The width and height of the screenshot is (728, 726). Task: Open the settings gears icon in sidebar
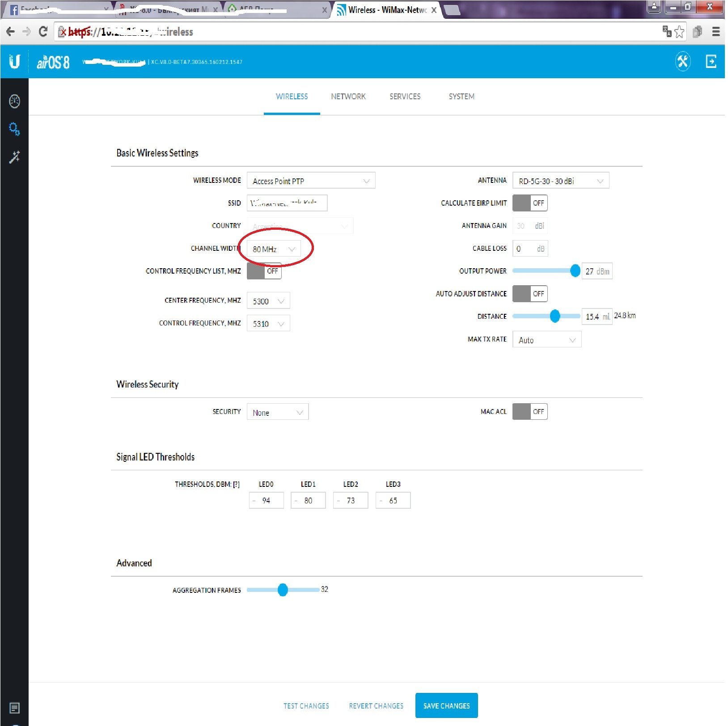[14, 129]
